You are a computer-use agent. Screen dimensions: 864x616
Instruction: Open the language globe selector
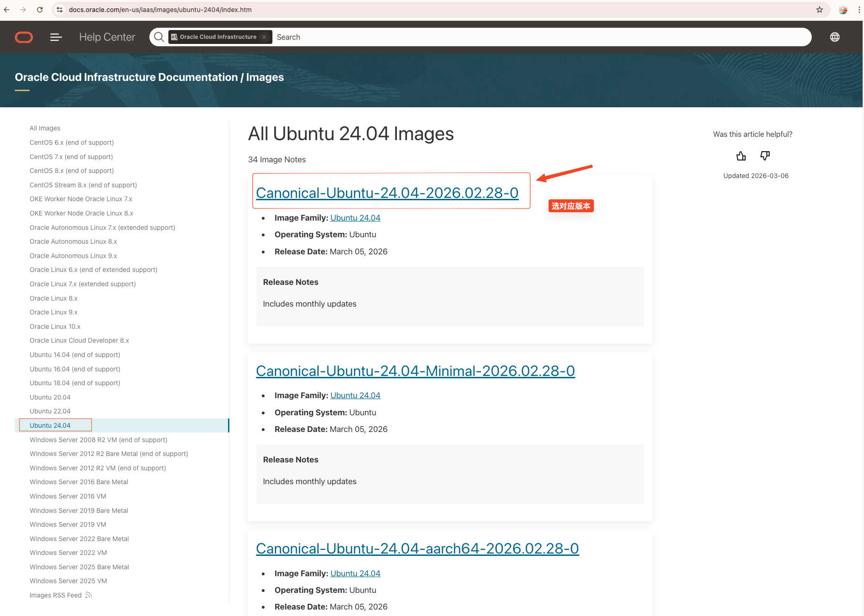click(834, 37)
